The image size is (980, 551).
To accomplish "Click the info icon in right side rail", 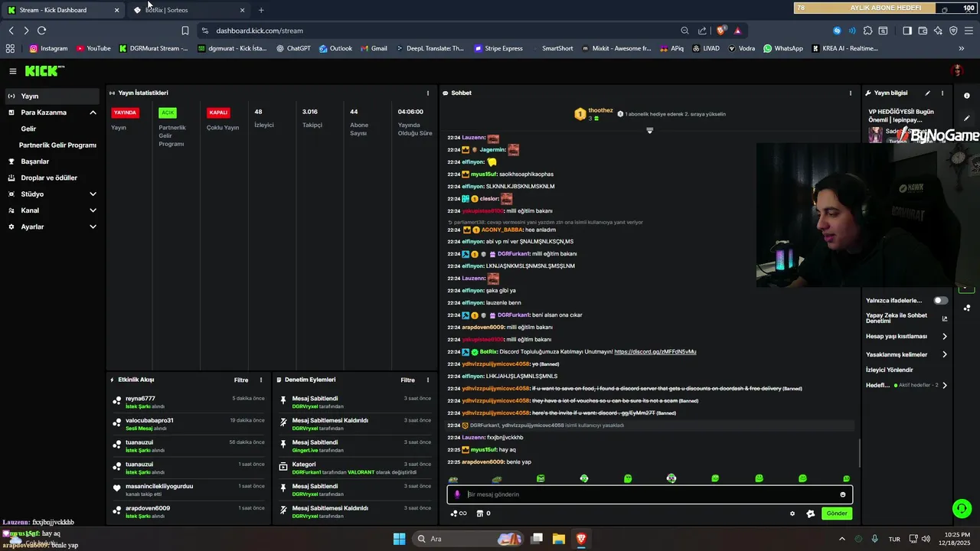I will pyautogui.click(x=967, y=96).
